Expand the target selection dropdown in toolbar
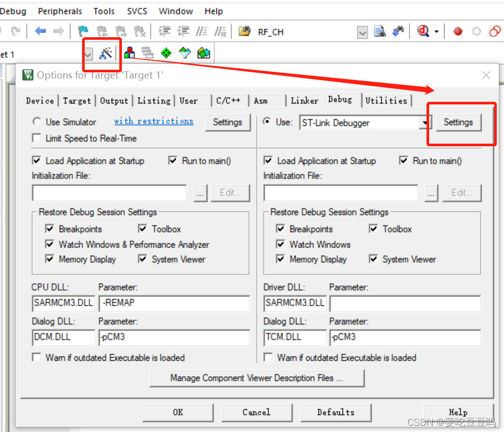Viewport: 504px width, 432px height. point(88,54)
